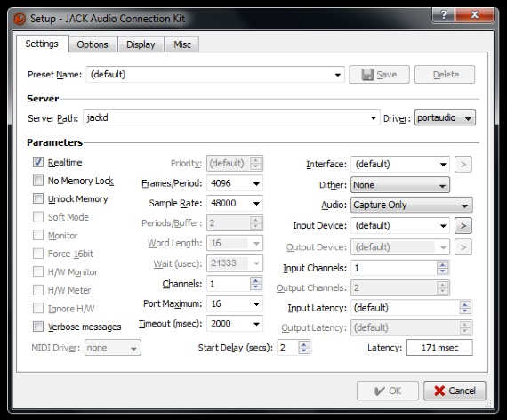Click the Periods/Buffer spinner
Screen dimensions: 507x420
235,223
